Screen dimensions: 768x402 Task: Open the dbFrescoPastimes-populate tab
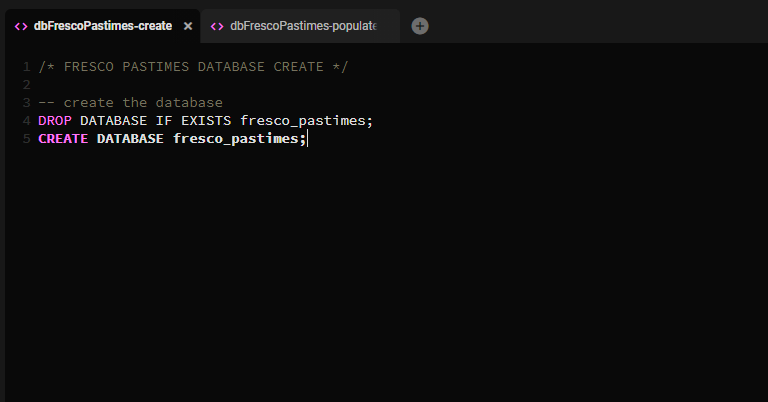point(300,26)
